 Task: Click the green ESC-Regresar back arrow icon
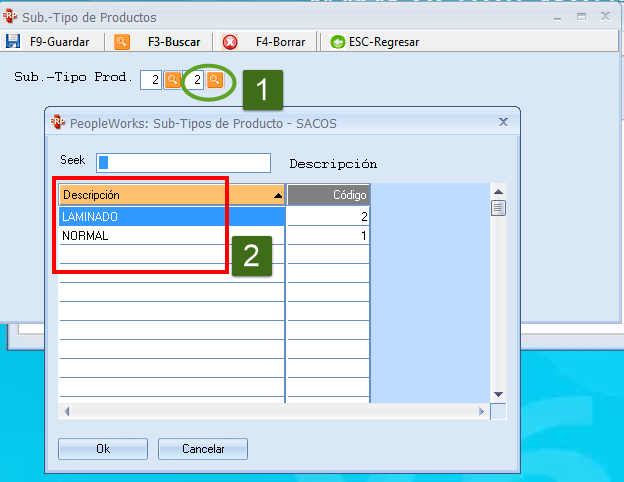(337, 42)
